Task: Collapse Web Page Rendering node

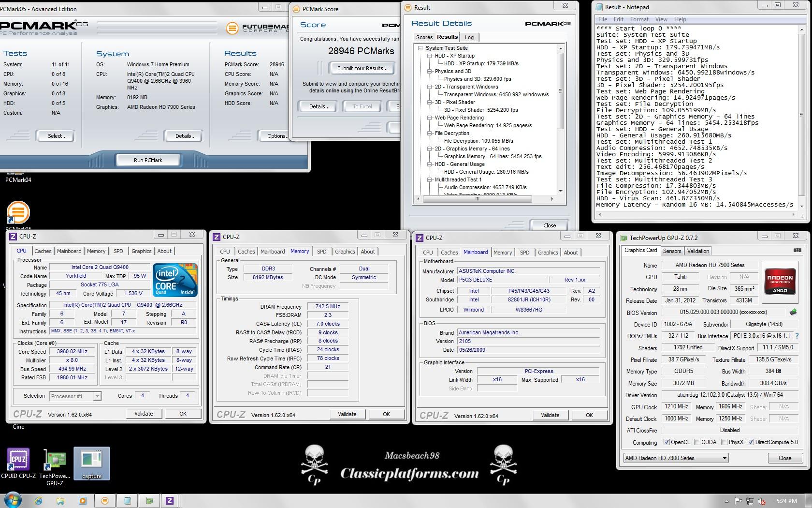Action: point(429,118)
